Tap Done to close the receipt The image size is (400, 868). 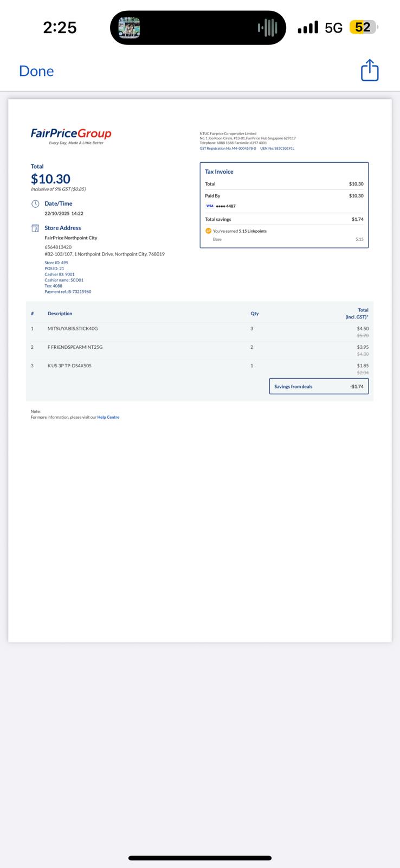click(x=36, y=71)
